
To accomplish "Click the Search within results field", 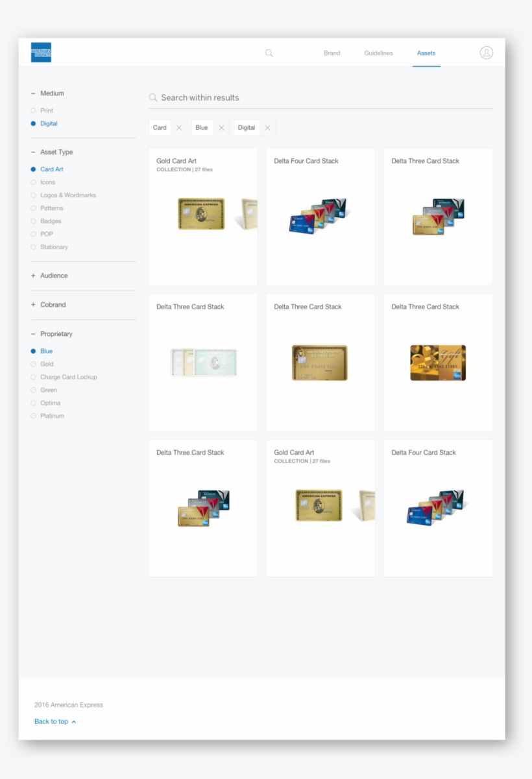I will point(320,98).
